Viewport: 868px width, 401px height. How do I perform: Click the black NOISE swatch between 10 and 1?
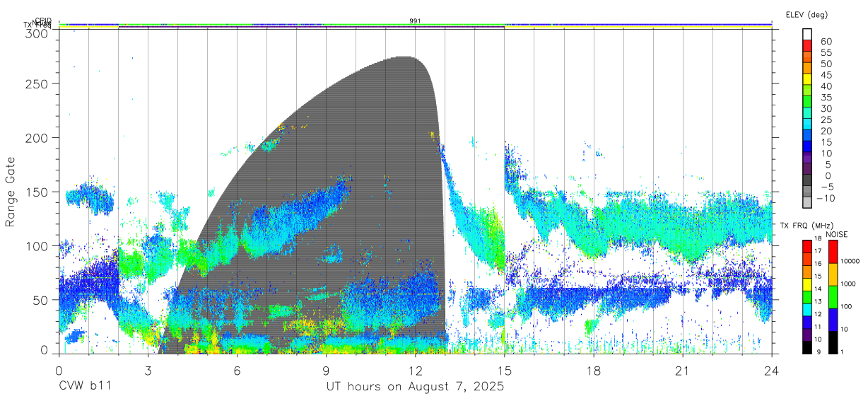[x=833, y=342]
